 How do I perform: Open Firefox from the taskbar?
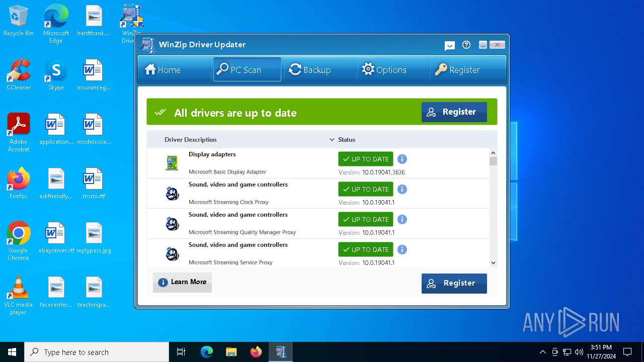pyautogui.click(x=256, y=352)
